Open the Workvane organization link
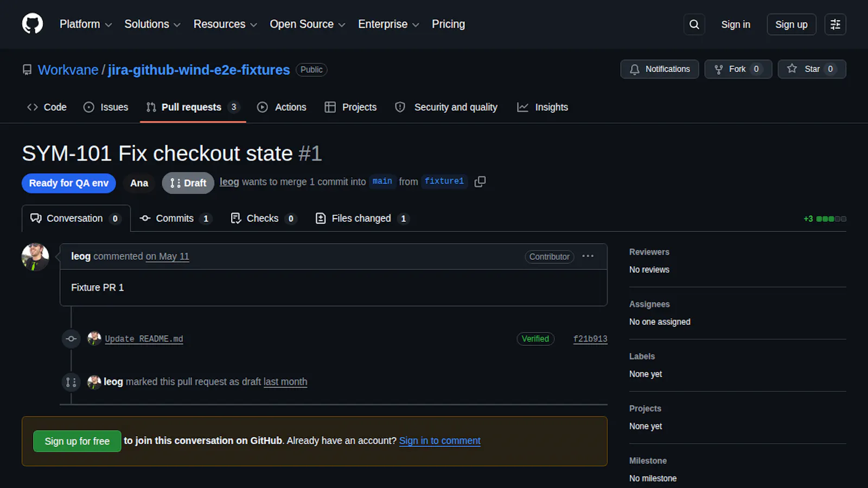Image resolution: width=868 pixels, height=488 pixels. pyautogui.click(x=68, y=70)
